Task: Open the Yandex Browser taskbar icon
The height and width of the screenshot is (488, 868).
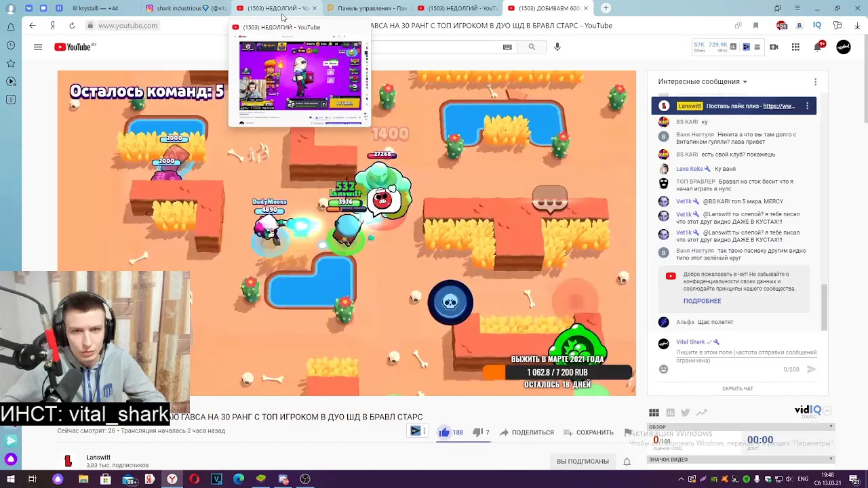Action: 172,479
